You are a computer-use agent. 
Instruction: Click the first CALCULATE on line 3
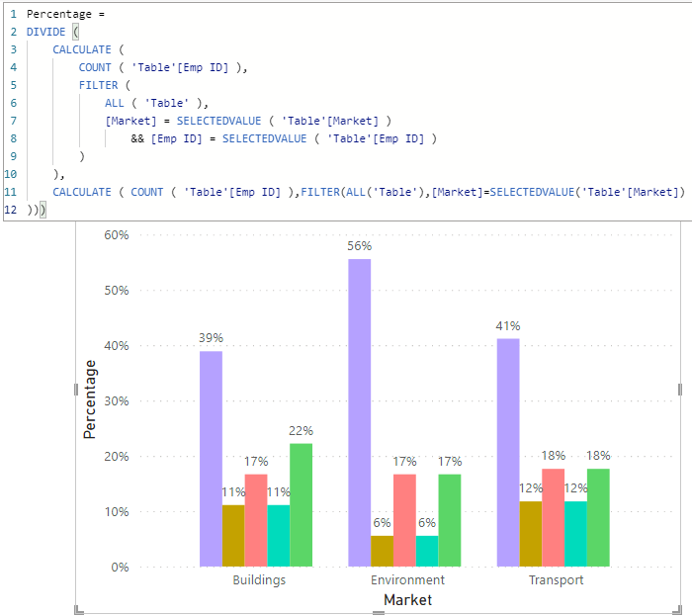coord(82,49)
